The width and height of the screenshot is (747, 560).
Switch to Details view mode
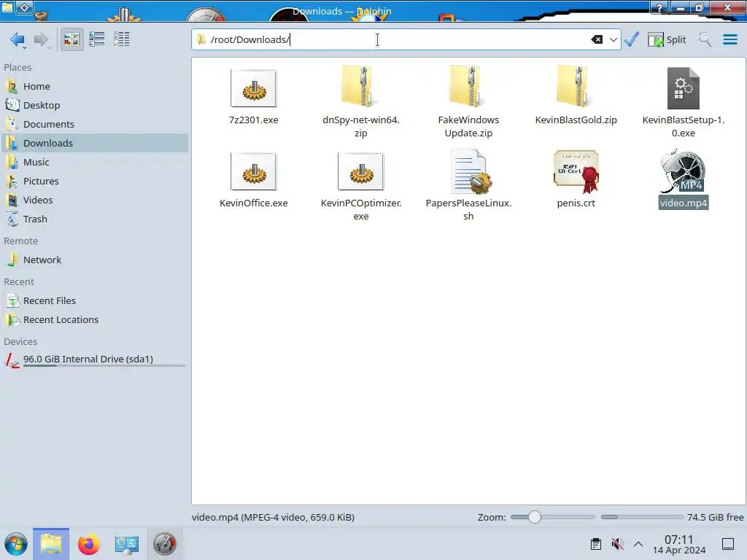[x=122, y=39]
